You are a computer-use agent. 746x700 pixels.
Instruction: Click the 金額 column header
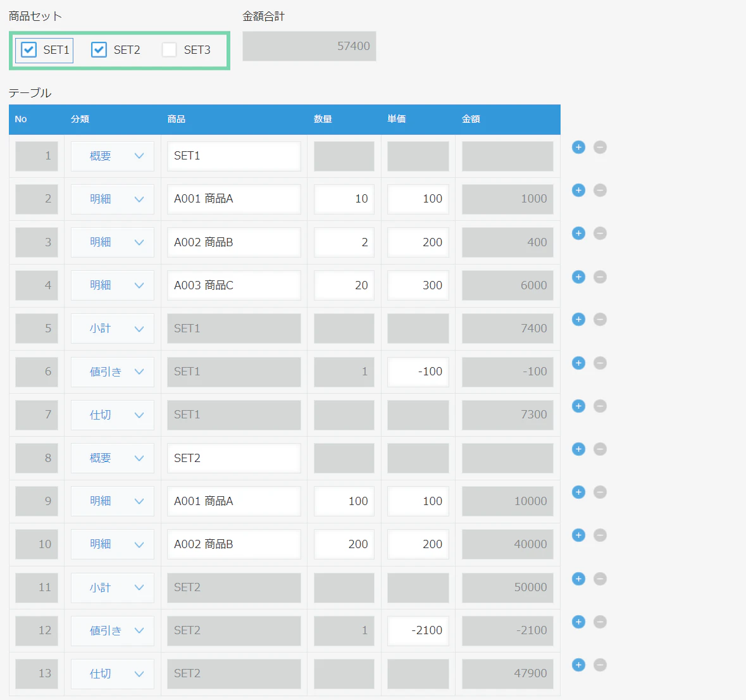point(471,119)
